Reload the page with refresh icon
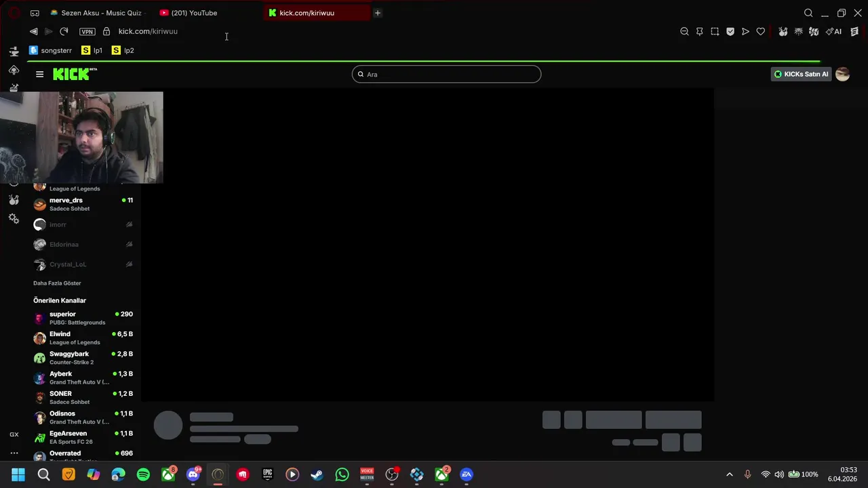 (x=64, y=31)
